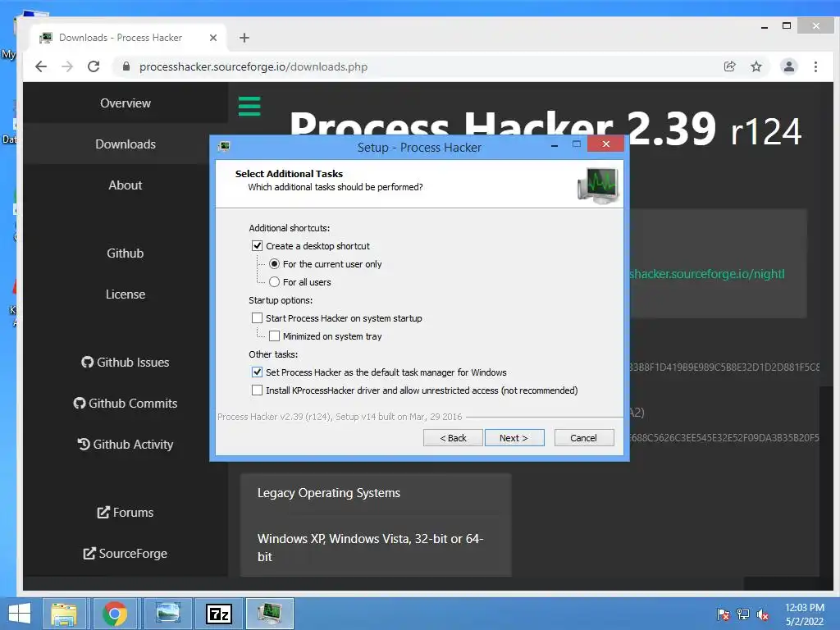Focus the Chrome address bar URL
Image resolution: width=840 pixels, height=630 pixels.
tap(253, 67)
